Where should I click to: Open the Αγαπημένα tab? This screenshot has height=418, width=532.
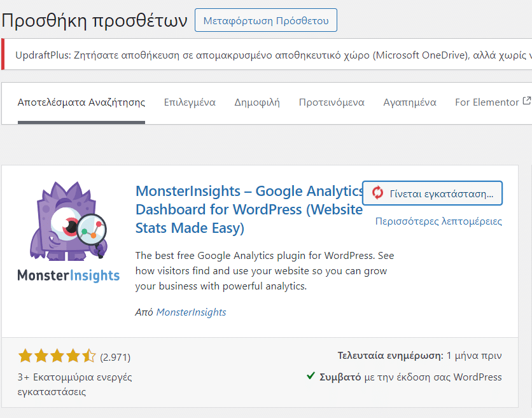pyautogui.click(x=410, y=102)
